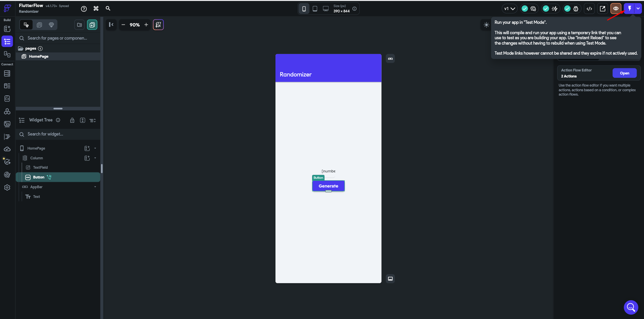The height and width of the screenshot is (319, 644).
Task: Click the developer code view icon in toolbar
Action: (x=590, y=8)
